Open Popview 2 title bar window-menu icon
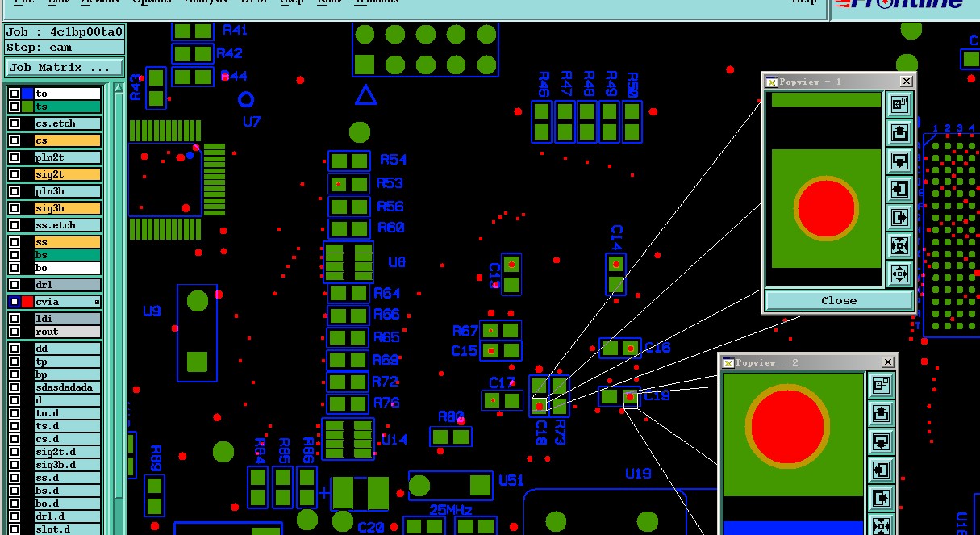 [728, 363]
